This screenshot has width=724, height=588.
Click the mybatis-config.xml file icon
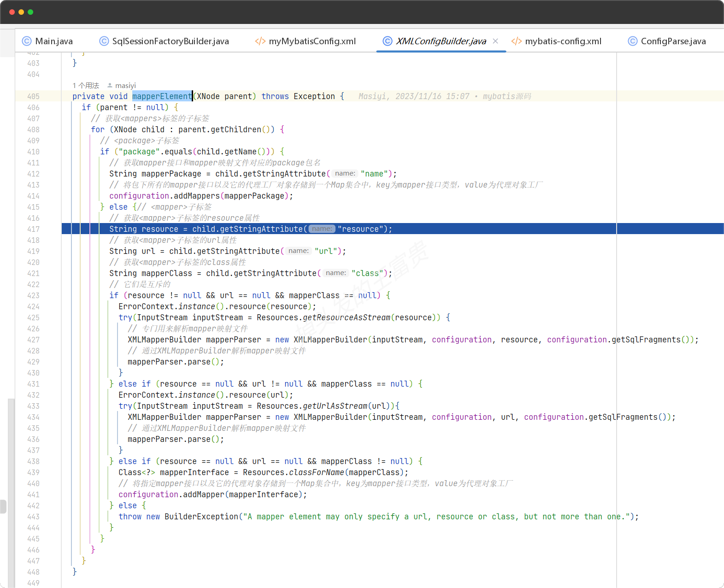[x=517, y=41]
